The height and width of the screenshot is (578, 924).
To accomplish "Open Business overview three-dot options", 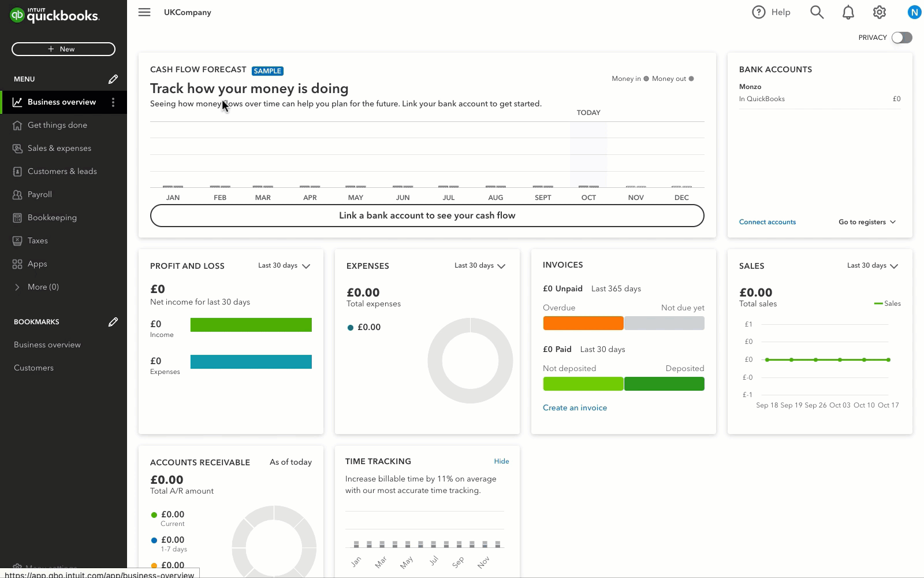I will click(x=113, y=102).
